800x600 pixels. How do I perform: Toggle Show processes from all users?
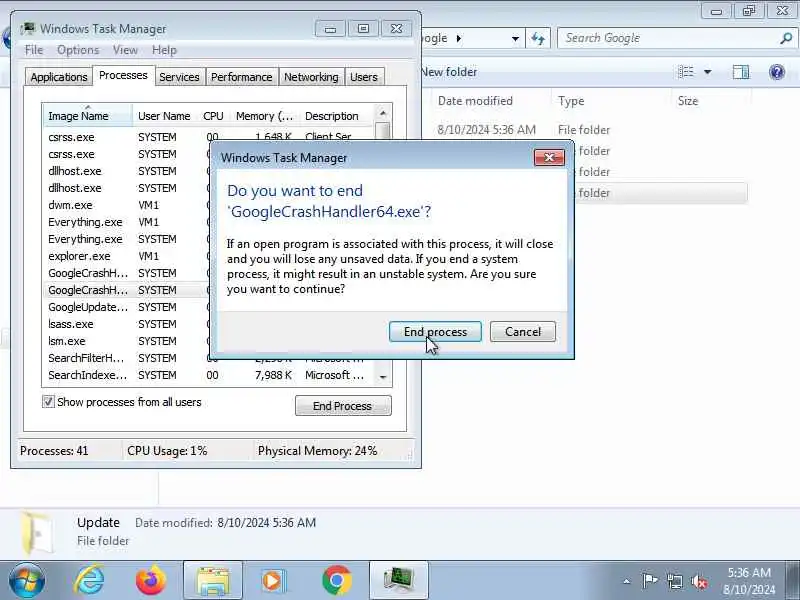coord(48,402)
